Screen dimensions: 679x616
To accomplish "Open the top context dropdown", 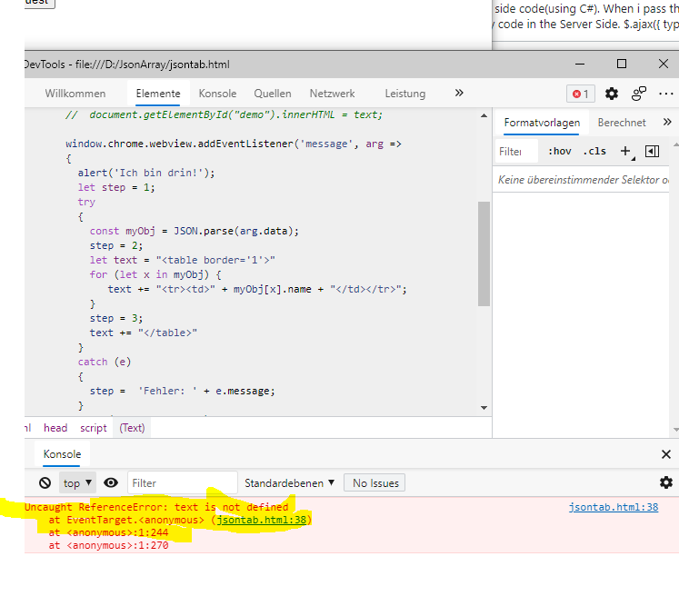I will pos(77,483).
